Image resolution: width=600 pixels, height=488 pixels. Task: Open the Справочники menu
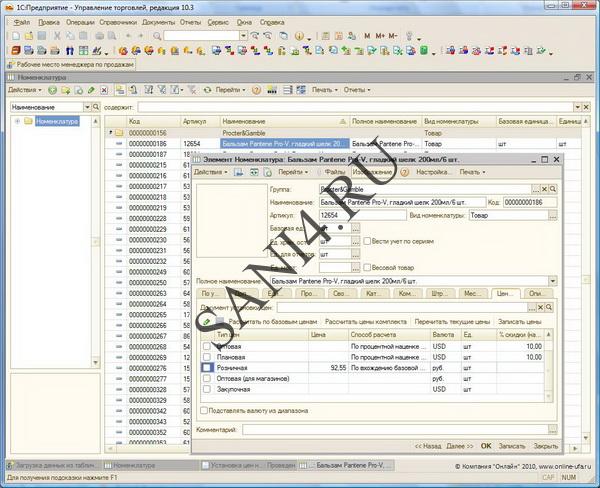[118, 22]
